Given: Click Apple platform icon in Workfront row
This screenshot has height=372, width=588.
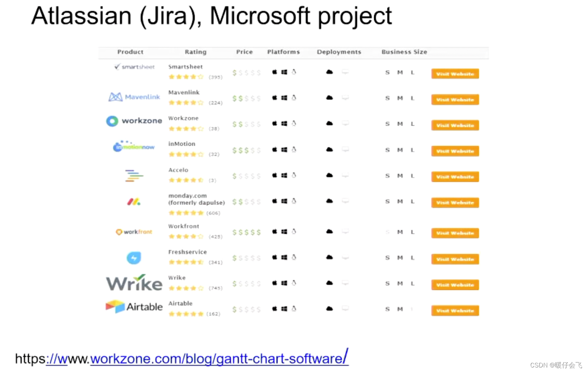Looking at the screenshot, I should 275,232.
